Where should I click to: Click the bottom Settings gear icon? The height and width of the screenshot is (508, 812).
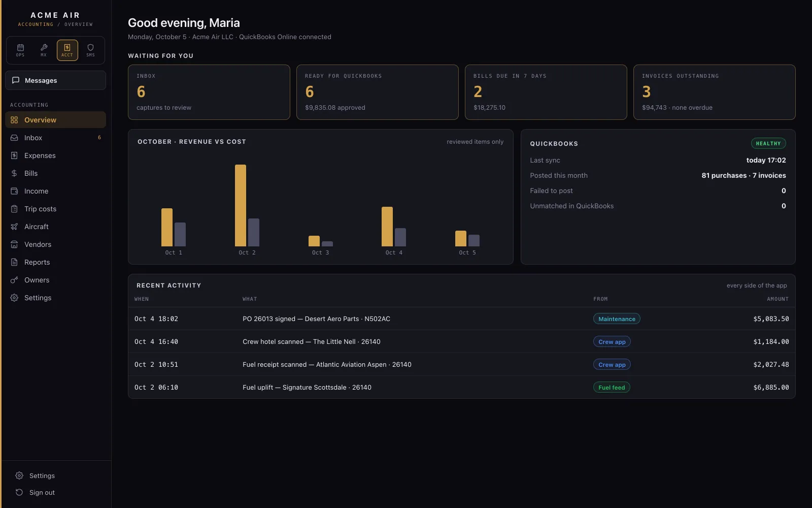(x=19, y=475)
